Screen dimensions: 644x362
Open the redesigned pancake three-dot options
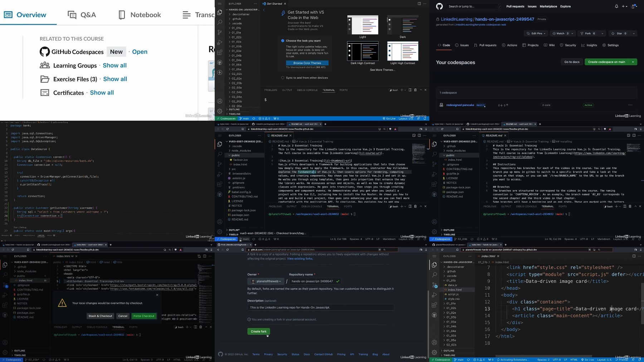pyautogui.click(x=630, y=105)
